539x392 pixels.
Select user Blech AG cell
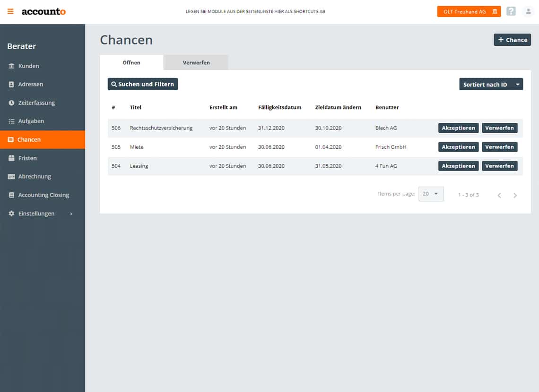click(386, 128)
